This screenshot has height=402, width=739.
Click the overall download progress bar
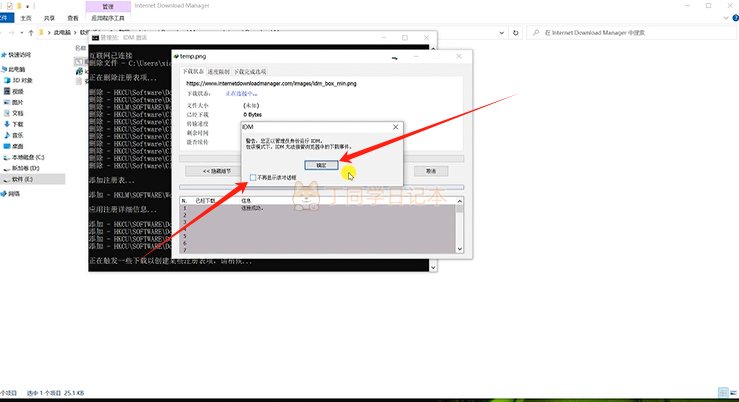pyautogui.click(x=321, y=159)
